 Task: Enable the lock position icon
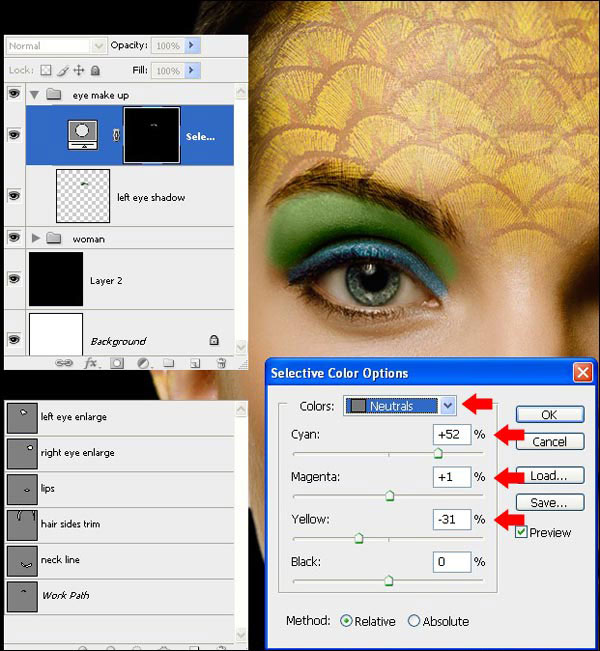tap(78, 71)
